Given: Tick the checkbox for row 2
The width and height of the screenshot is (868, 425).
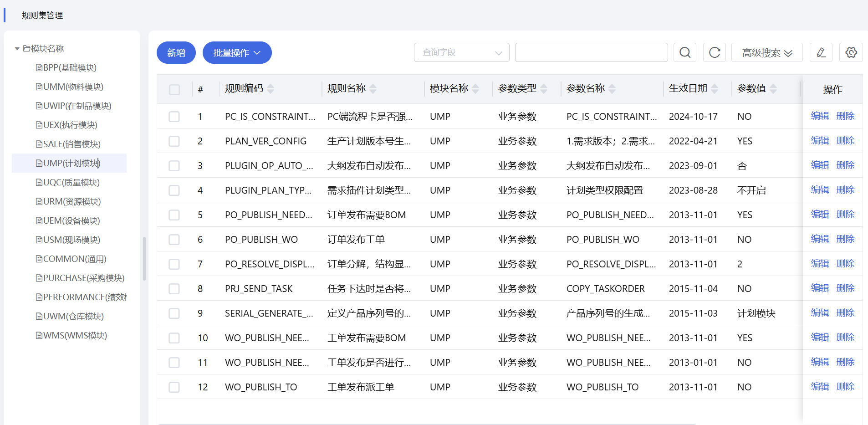Looking at the screenshot, I should pyautogui.click(x=174, y=141).
